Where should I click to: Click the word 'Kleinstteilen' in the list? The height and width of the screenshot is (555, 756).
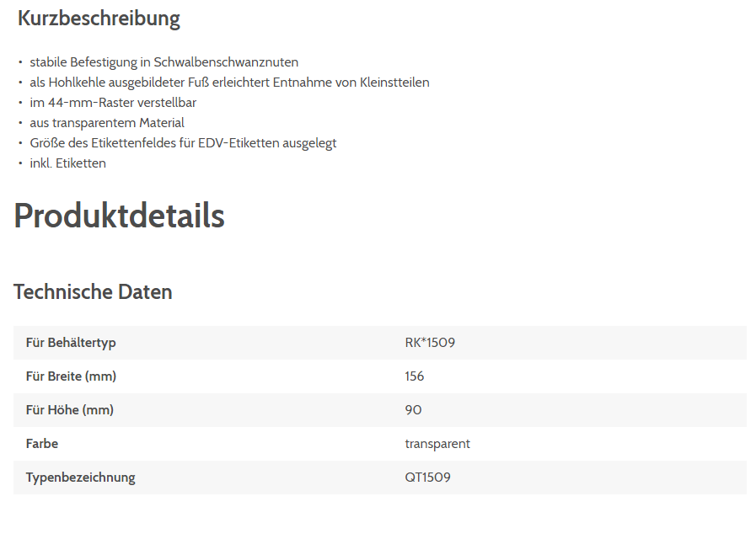coord(394,83)
